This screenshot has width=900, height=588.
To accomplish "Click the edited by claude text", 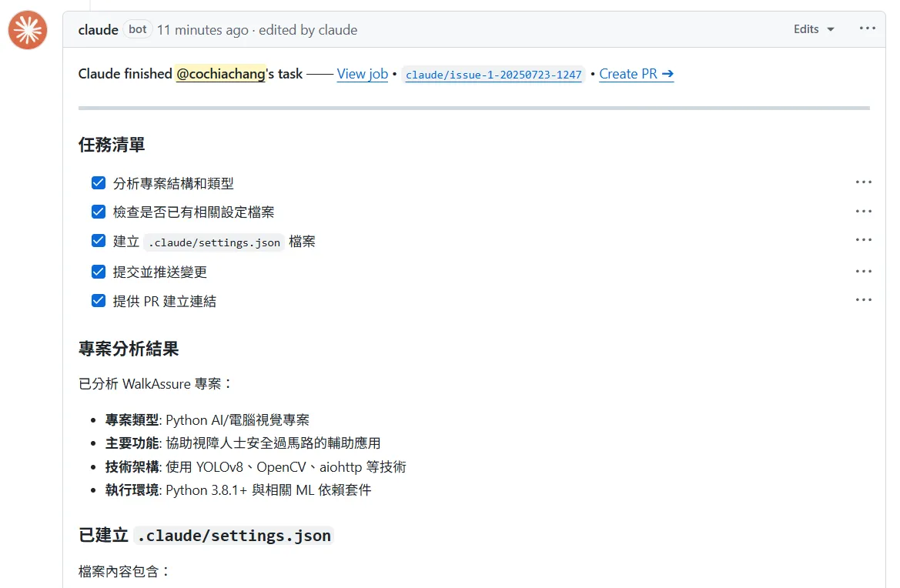I will coord(308,30).
